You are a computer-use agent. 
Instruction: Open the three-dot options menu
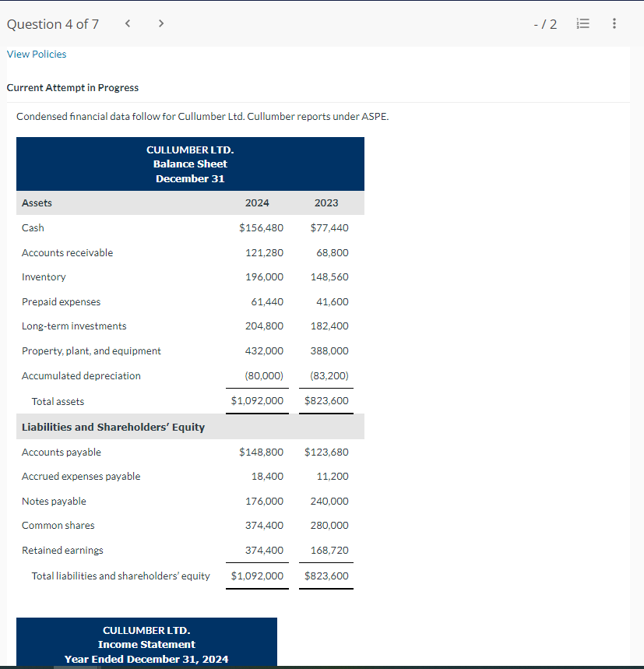pyautogui.click(x=614, y=23)
